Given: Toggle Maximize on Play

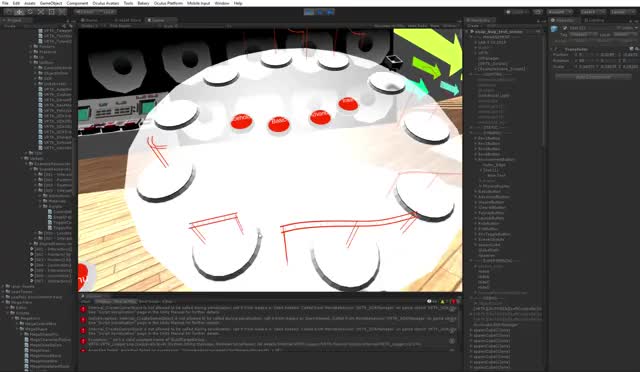Looking at the screenshot, I should point(389,26).
